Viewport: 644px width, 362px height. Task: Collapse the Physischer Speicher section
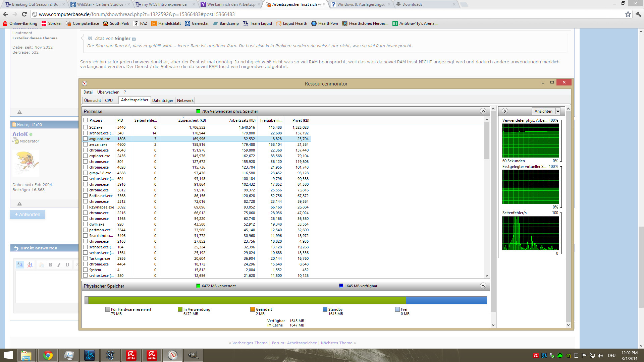tap(483, 286)
